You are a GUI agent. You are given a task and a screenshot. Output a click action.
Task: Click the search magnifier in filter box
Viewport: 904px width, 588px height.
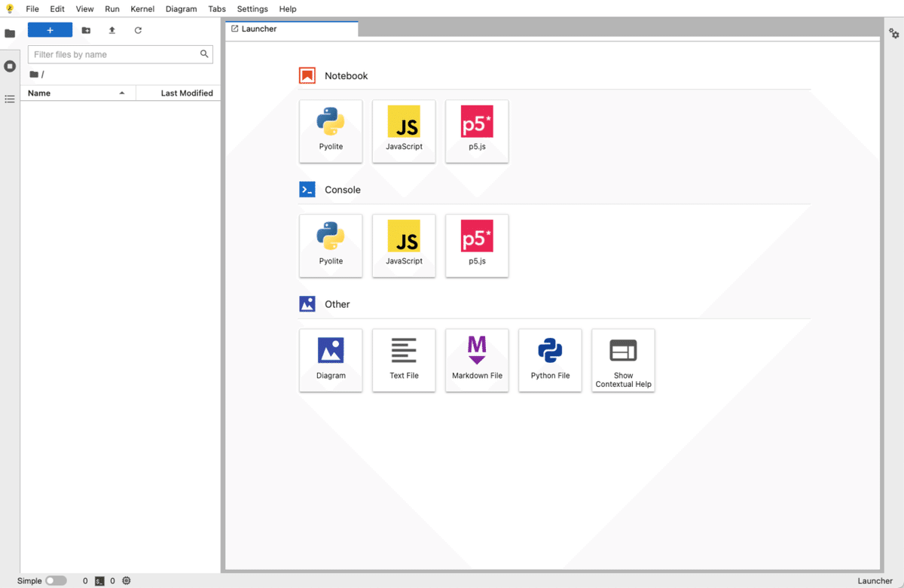click(x=204, y=54)
